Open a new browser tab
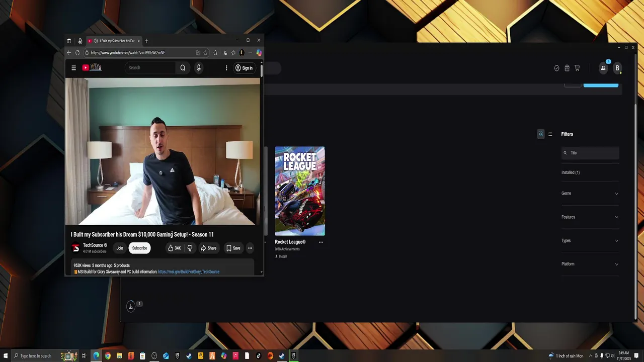Screen dimensions: 644x362 pyautogui.click(x=146, y=41)
